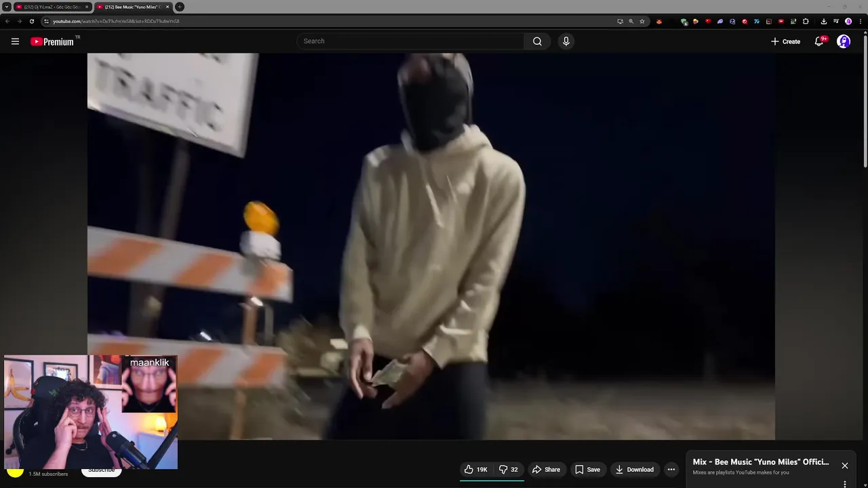Open the YouTube account avatar menu
This screenshot has height=488, width=868.
(844, 41)
